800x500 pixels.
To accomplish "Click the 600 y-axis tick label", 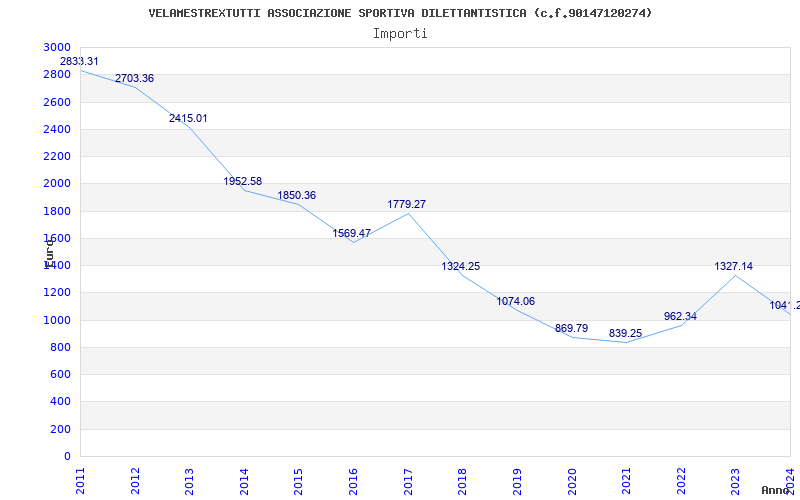I will tap(60, 374).
